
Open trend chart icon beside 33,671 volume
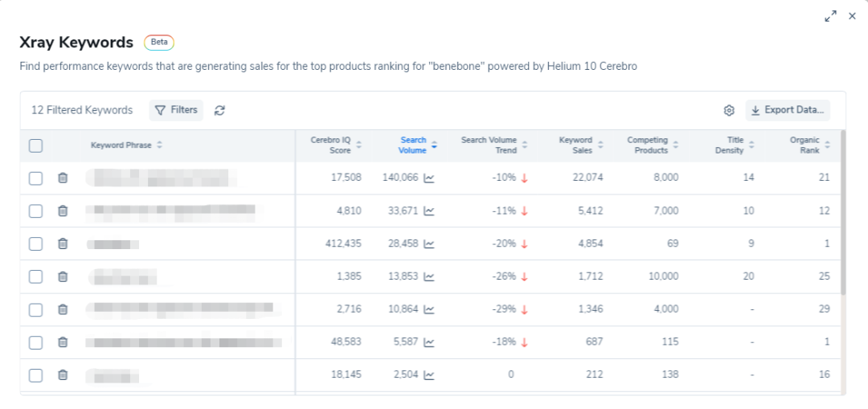point(429,211)
